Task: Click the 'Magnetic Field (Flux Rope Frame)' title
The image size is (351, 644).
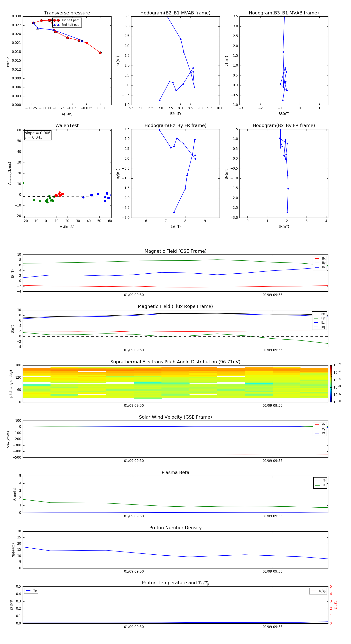Action: click(175, 307)
